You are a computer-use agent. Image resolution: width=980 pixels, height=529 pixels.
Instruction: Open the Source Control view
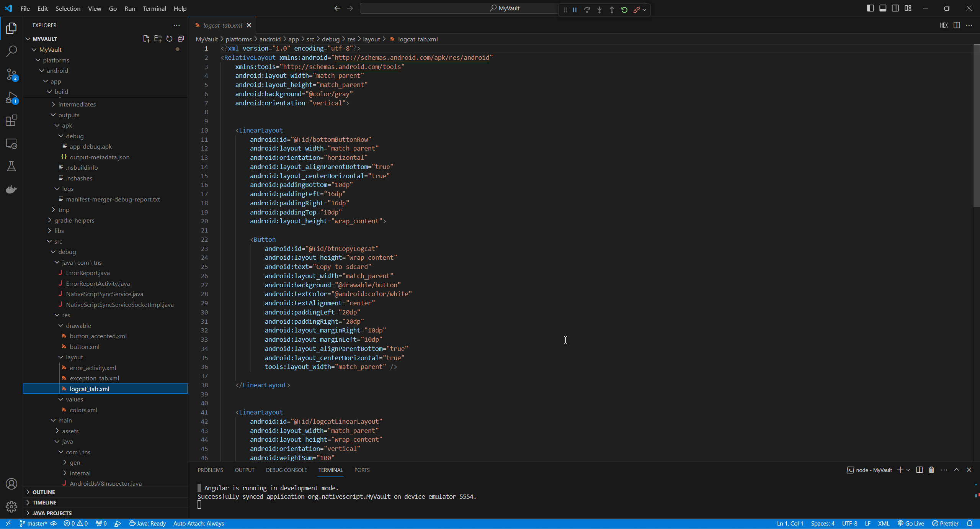(x=11, y=74)
